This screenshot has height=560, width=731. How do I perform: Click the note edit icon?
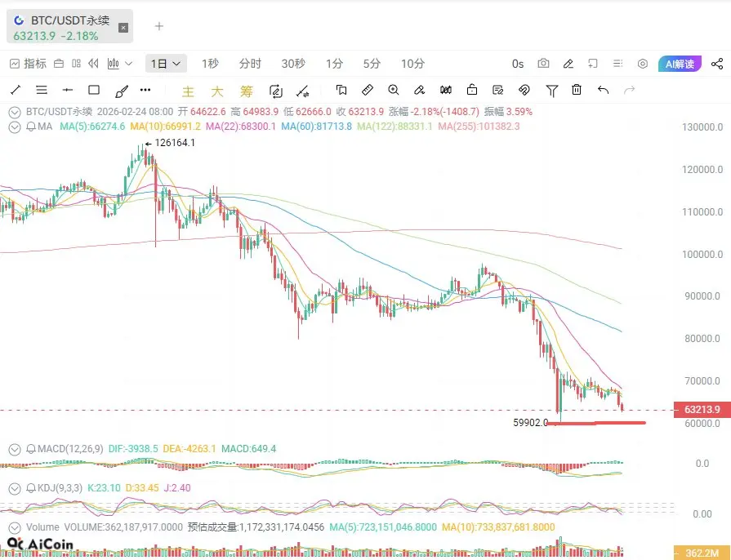[x=498, y=90]
